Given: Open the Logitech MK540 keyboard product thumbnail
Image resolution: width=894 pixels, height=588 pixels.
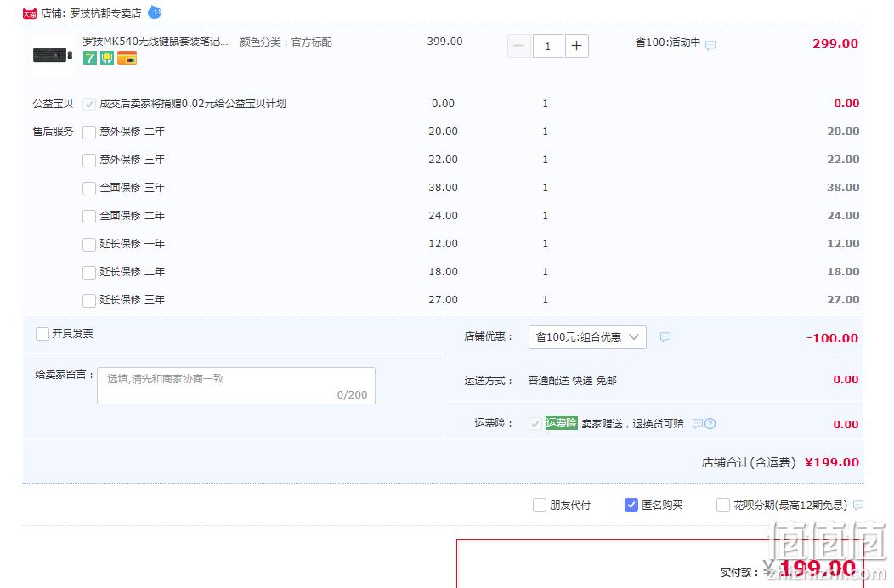Looking at the screenshot, I should point(53,54).
